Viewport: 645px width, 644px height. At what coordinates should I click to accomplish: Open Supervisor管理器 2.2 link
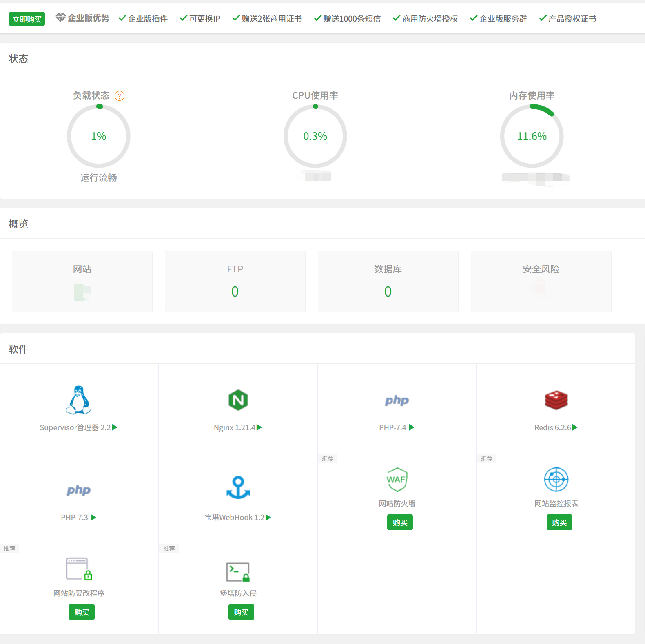click(x=75, y=427)
